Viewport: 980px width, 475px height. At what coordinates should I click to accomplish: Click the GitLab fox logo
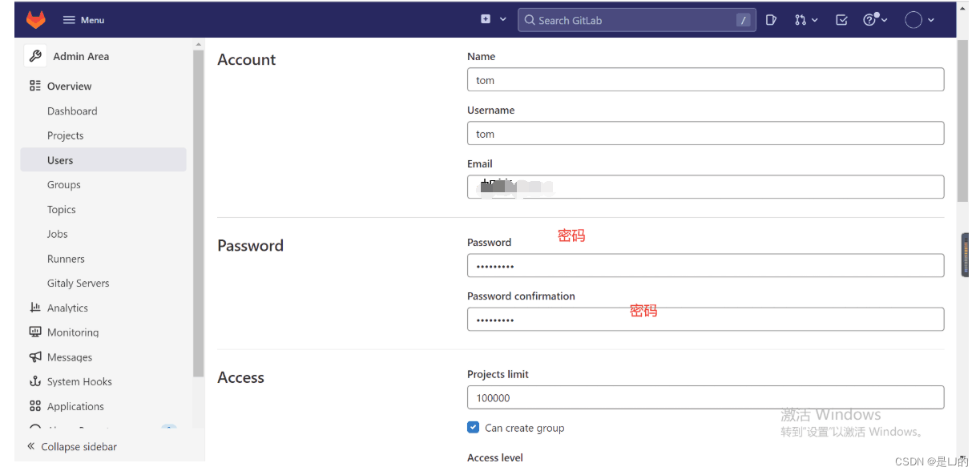click(36, 19)
